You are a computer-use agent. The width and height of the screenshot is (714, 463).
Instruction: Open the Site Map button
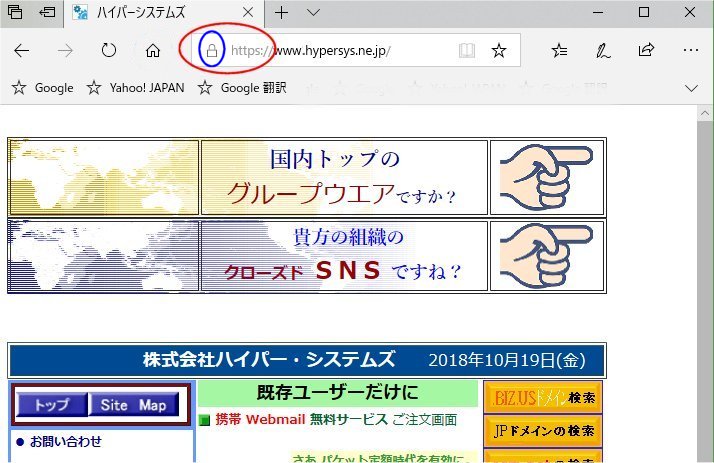pos(133,404)
